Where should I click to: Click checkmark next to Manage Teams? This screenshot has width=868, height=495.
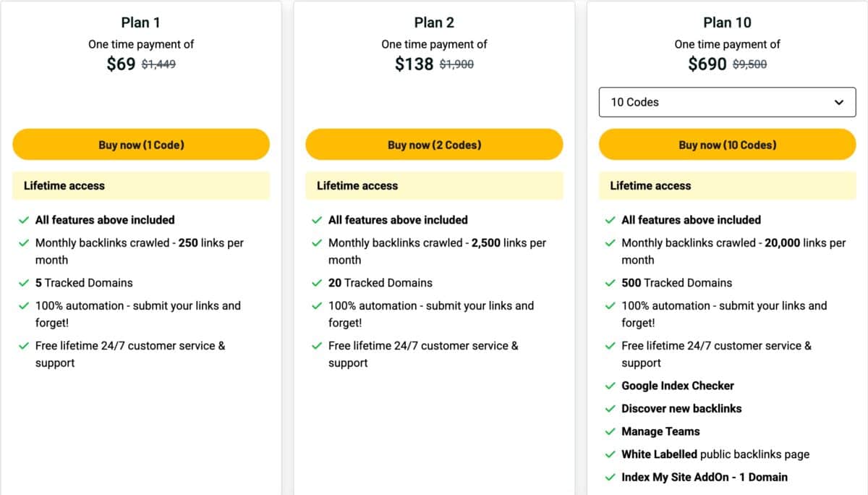(x=610, y=431)
